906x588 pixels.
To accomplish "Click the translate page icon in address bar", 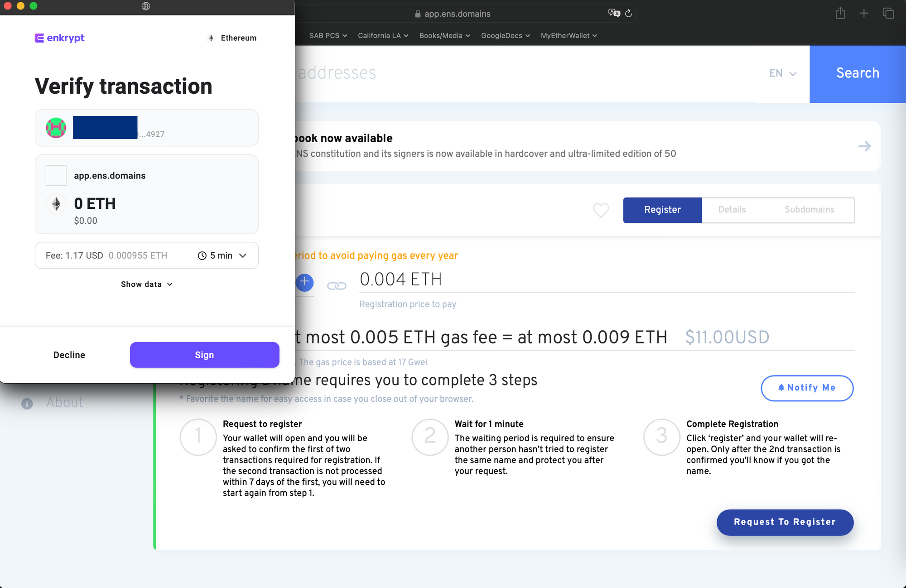I will 614,13.
